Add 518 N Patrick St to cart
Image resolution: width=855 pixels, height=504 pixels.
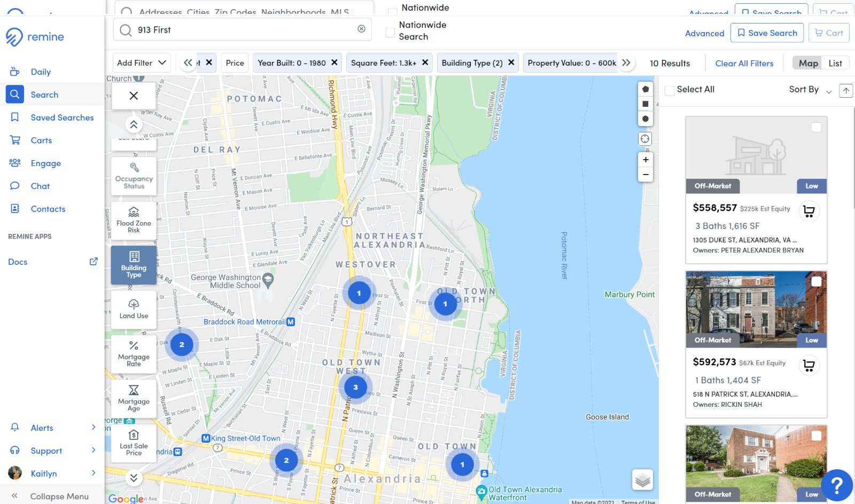click(809, 366)
